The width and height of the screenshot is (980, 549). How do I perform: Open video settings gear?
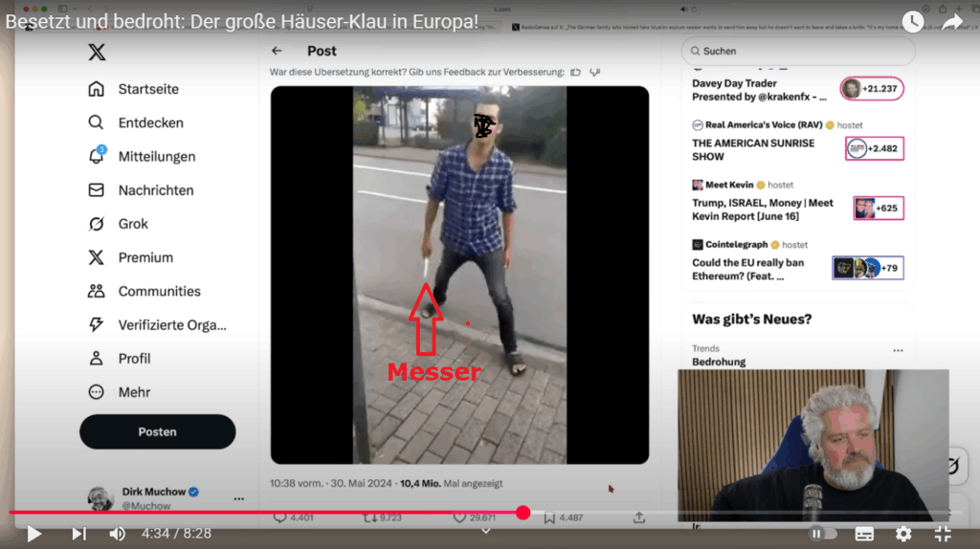coord(903,534)
